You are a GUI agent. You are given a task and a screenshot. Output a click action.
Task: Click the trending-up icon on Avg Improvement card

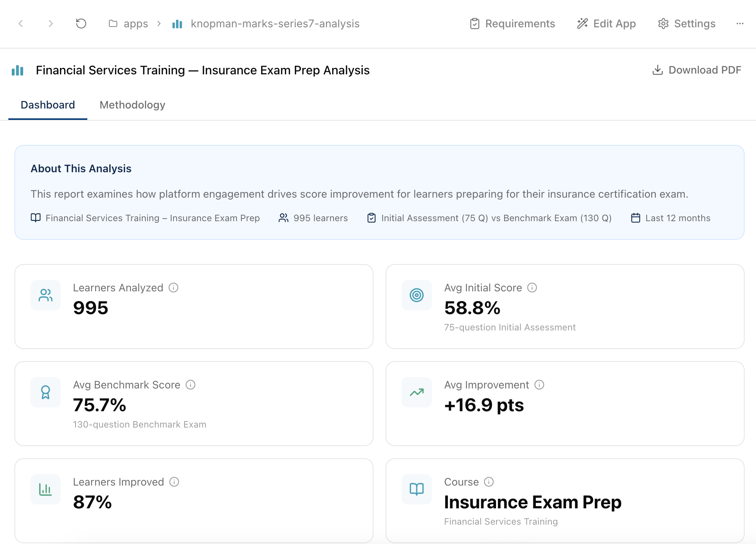pos(417,392)
